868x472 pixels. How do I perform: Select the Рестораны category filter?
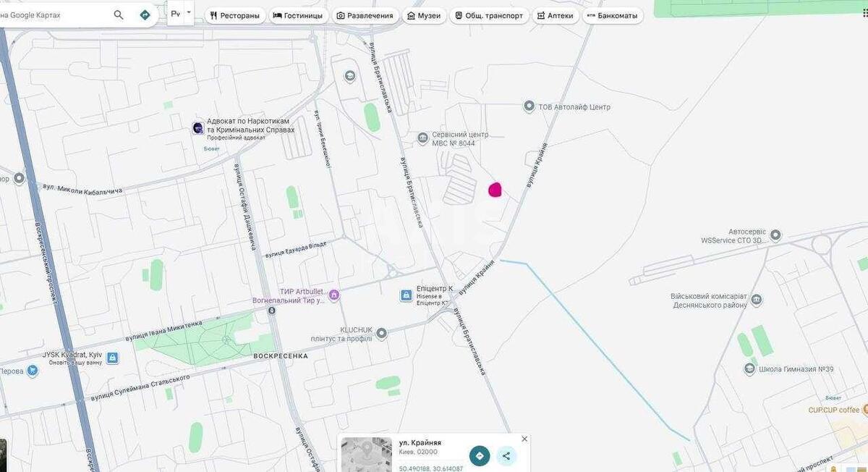[235, 14]
